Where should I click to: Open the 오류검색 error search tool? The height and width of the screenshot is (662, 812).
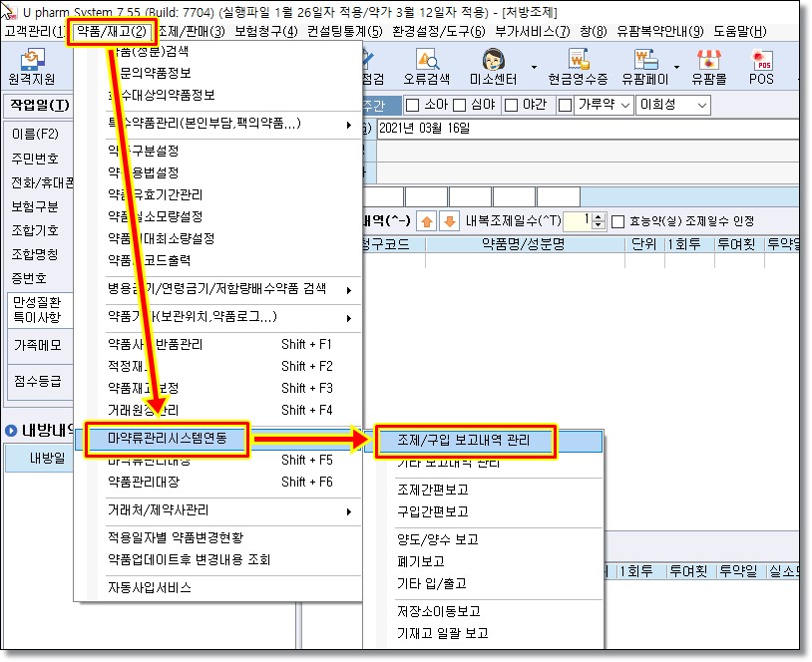coord(426,68)
